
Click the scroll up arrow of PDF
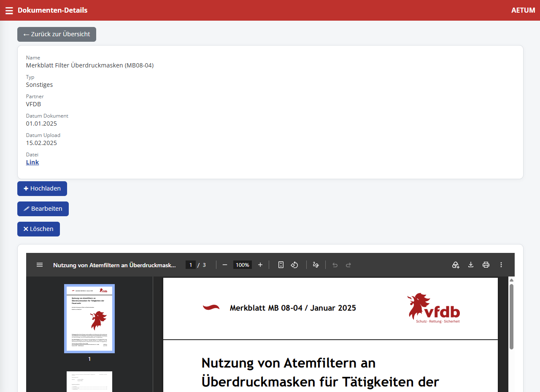point(511,280)
